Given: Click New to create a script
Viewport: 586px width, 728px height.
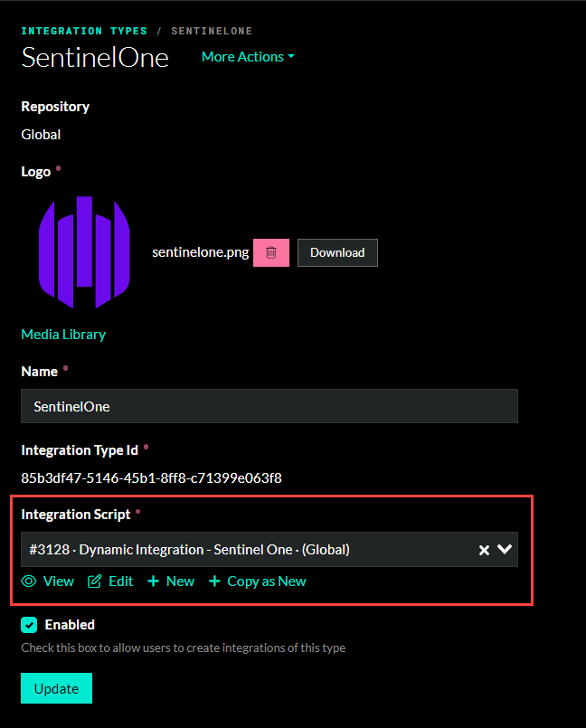Looking at the screenshot, I should [180, 581].
